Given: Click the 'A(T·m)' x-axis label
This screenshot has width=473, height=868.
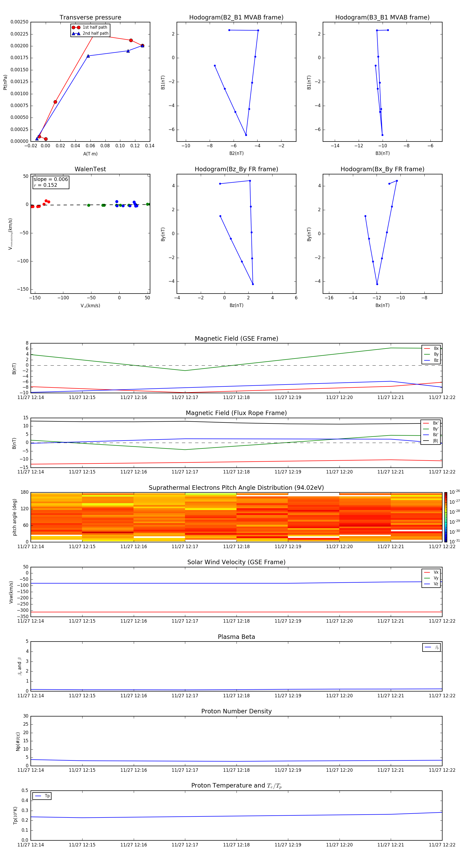Looking at the screenshot, I should click(90, 154).
